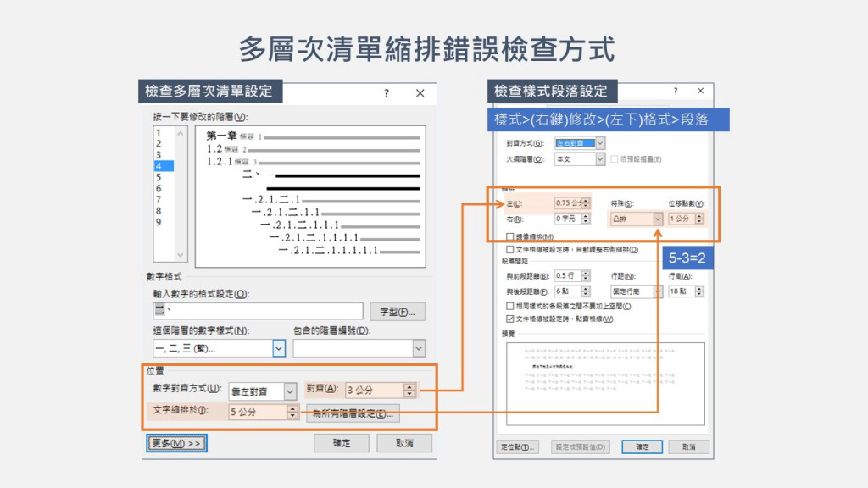Open help in the multilevel list dialog
Image resolution: width=868 pixels, height=488 pixels.
387,93
